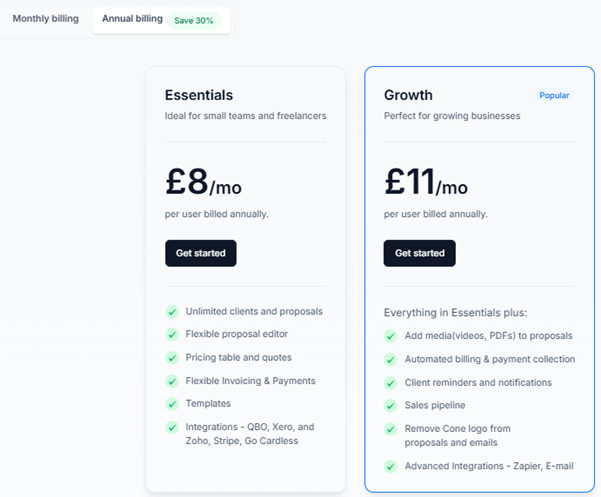Screen dimensions: 601x497
Task: Click Get started under Essentials plan
Action: point(200,253)
